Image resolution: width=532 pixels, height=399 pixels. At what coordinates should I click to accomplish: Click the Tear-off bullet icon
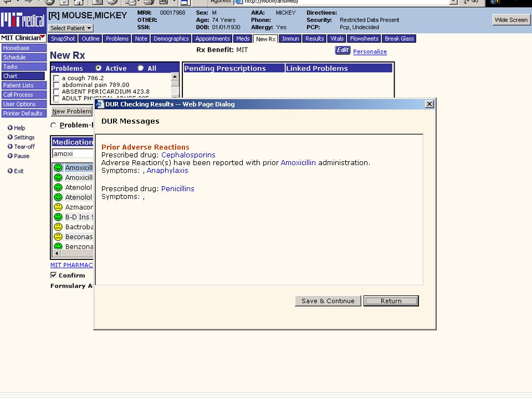[x=10, y=146]
